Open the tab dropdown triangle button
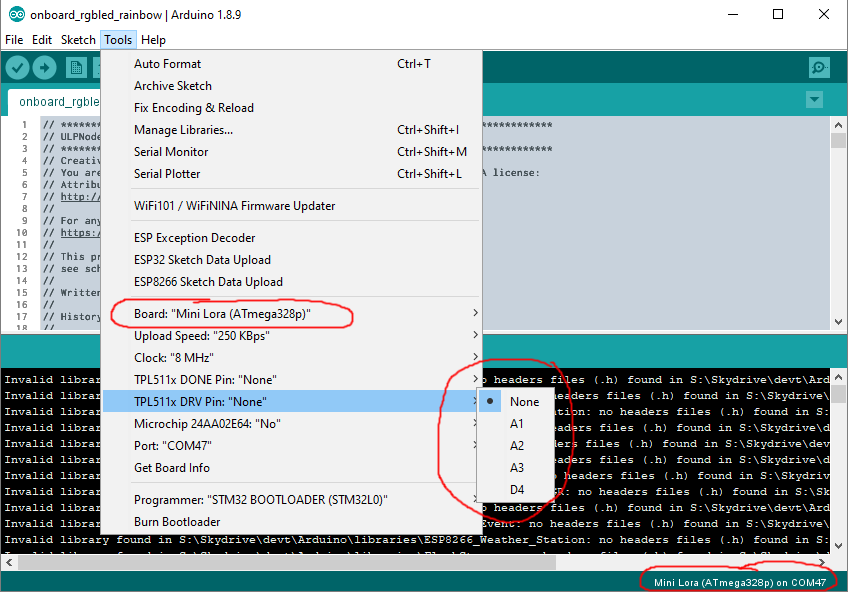Viewport: 848px width, 592px height. coord(814,99)
